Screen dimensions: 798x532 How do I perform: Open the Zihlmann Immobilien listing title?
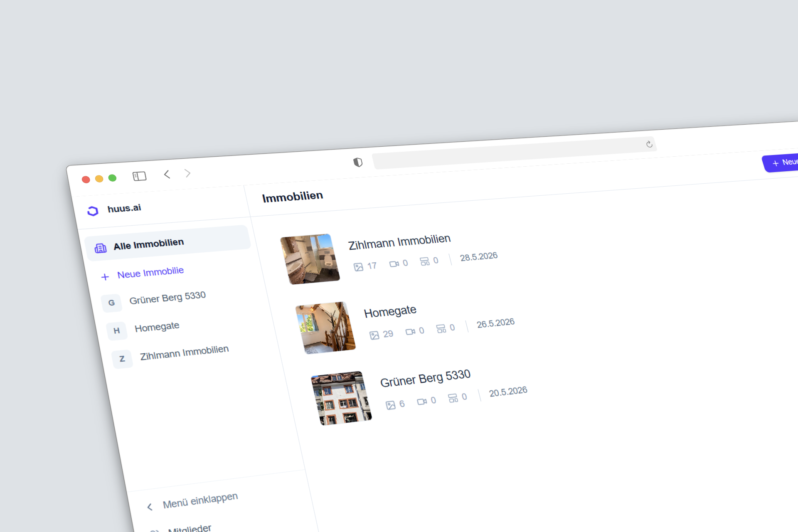(399, 242)
